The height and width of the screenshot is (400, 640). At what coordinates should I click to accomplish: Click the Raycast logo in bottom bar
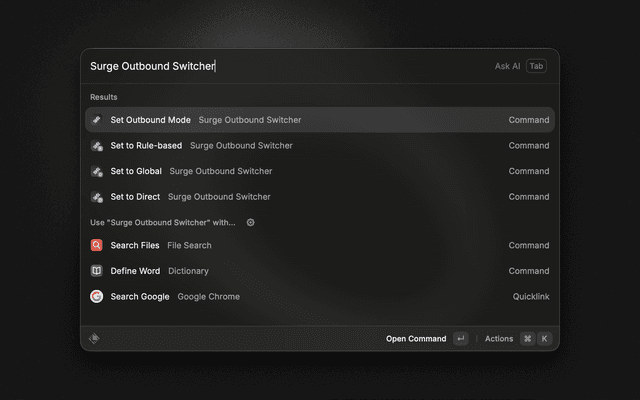pos(94,339)
